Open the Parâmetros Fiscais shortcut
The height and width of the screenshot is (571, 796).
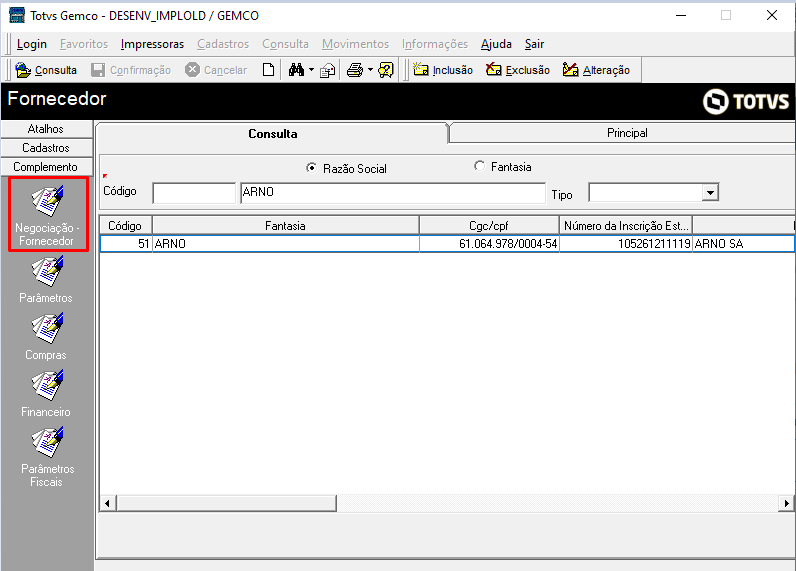(x=47, y=457)
